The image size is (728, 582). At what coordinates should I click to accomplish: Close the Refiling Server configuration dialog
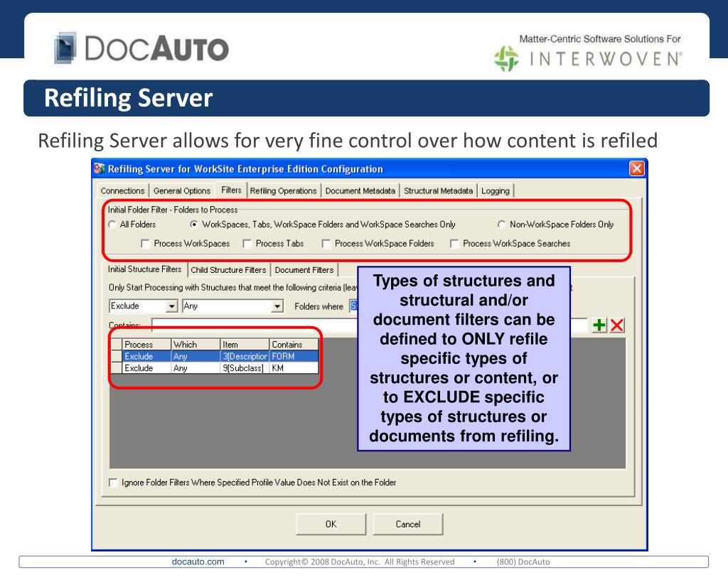click(636, 168)
